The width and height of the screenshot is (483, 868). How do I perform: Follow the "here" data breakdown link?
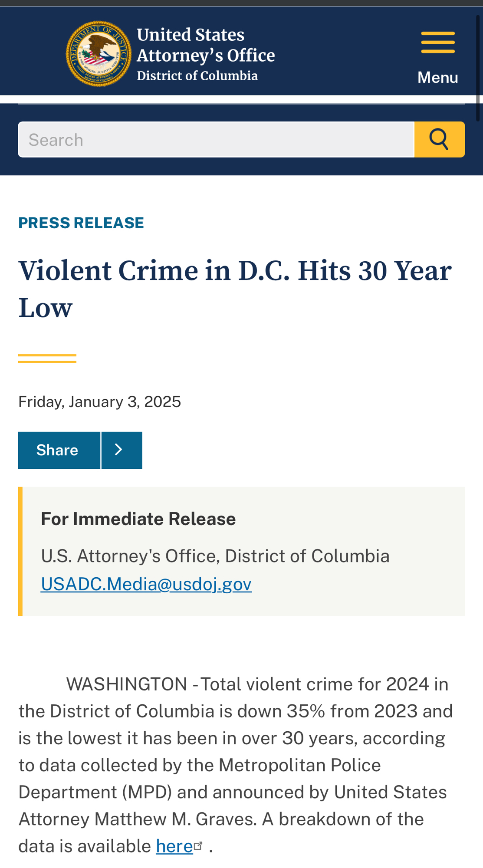pyautogui.click(x=174, y=846)
